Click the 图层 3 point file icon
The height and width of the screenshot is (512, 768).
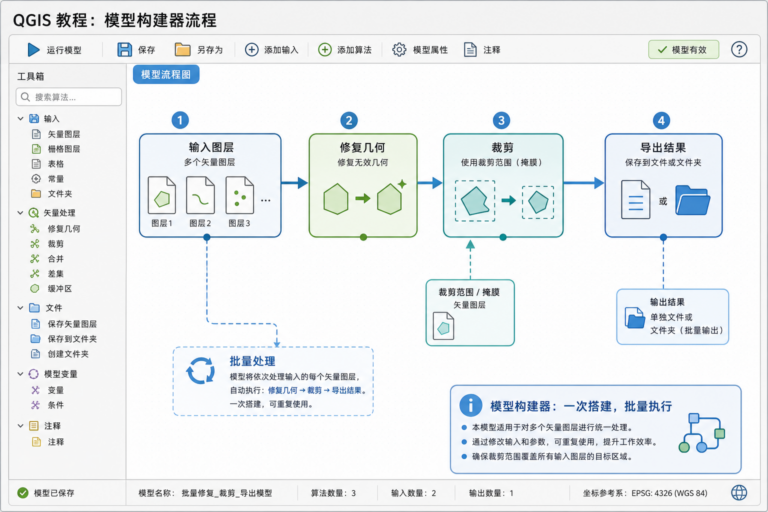240,195
